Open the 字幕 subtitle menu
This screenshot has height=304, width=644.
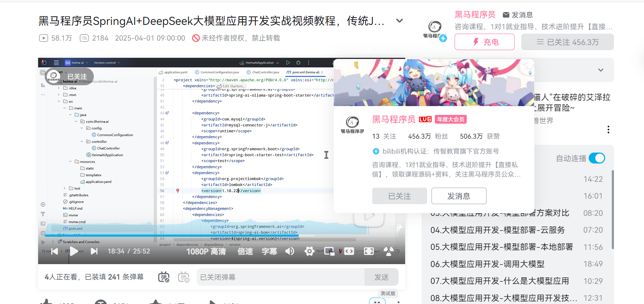coord(269,251)
